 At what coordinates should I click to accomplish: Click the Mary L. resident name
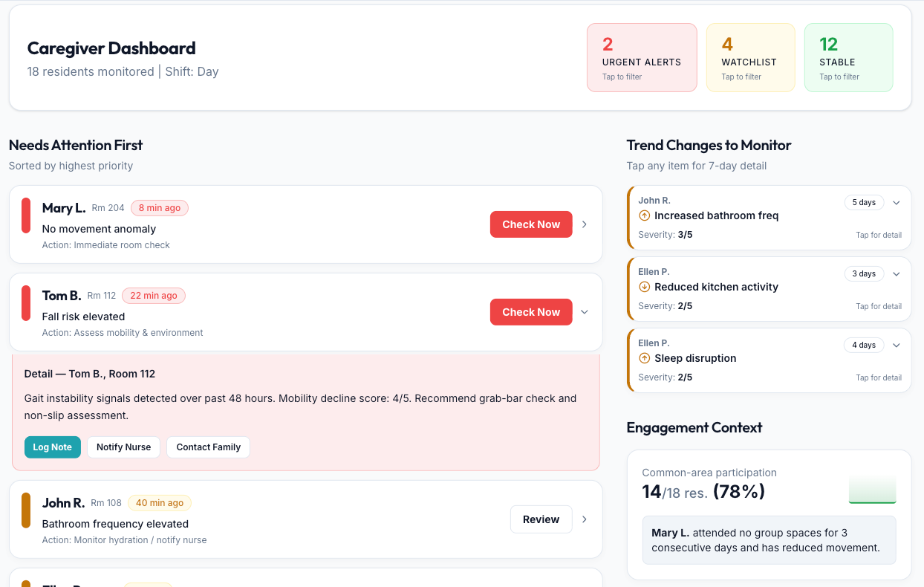click(64, 208)
